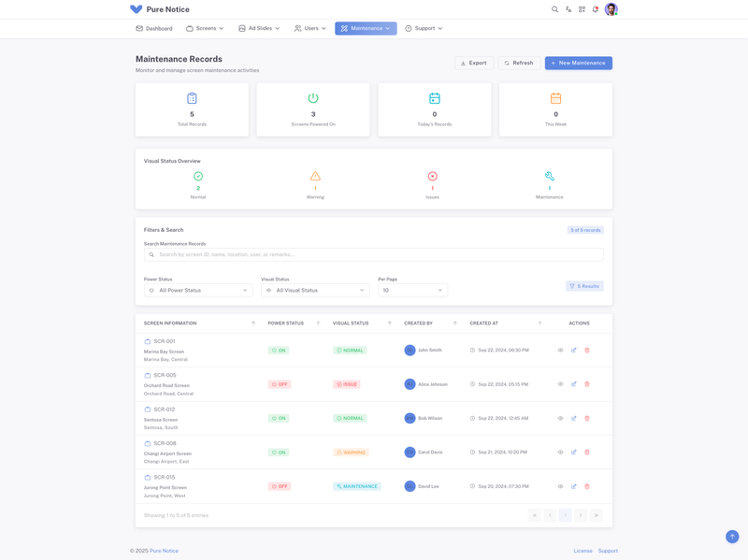Click the language translate icon
Viewport: 748px width, 560px height.
pos(568,9)
